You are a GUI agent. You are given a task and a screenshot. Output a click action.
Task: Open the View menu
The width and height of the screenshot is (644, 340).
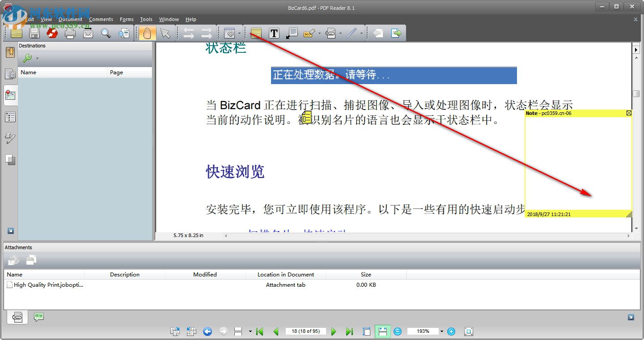[47, 19]
